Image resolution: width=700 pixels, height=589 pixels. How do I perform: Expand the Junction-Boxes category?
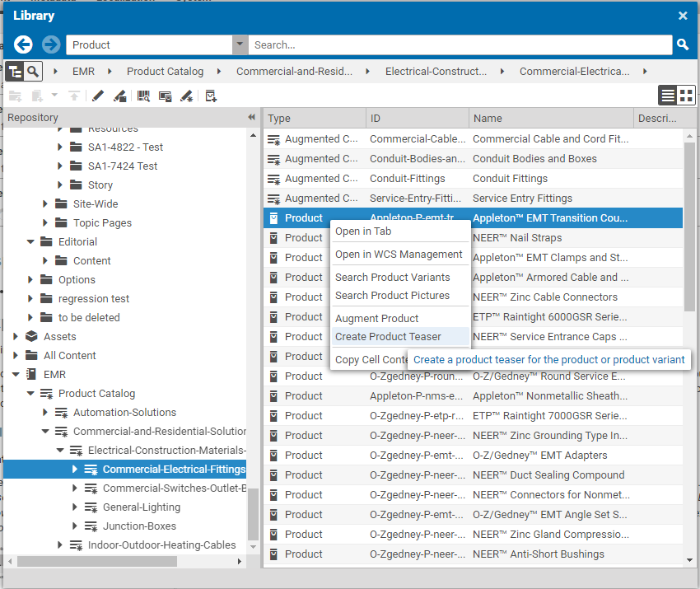point(75,526)
